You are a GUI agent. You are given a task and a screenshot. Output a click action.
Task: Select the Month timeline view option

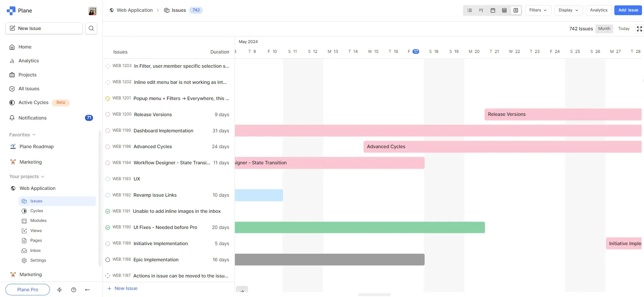[x=604, y=29]
